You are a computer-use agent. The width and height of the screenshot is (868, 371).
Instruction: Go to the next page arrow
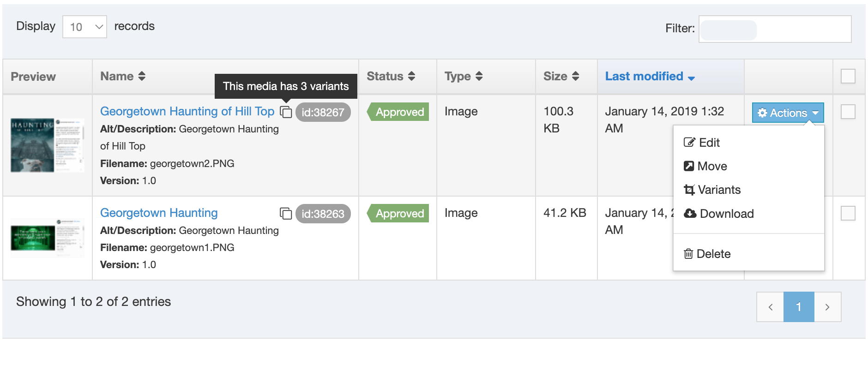tap(827, 307)
